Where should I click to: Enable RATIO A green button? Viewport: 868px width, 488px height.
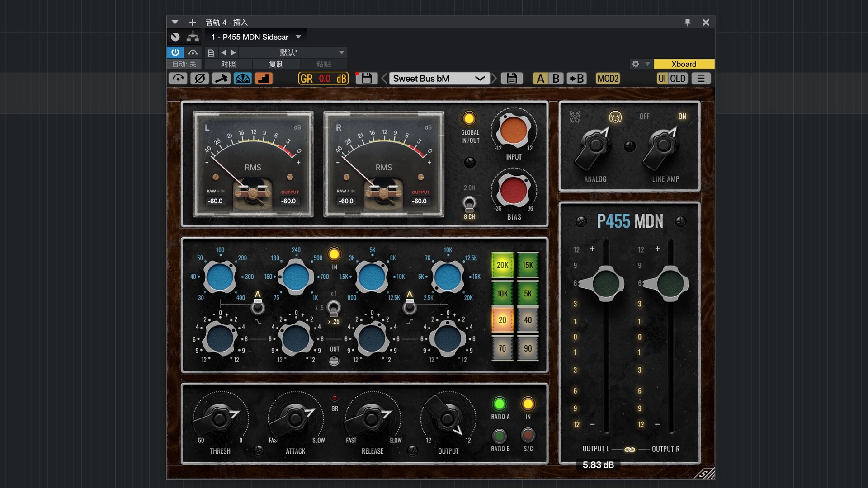point(499,404)
